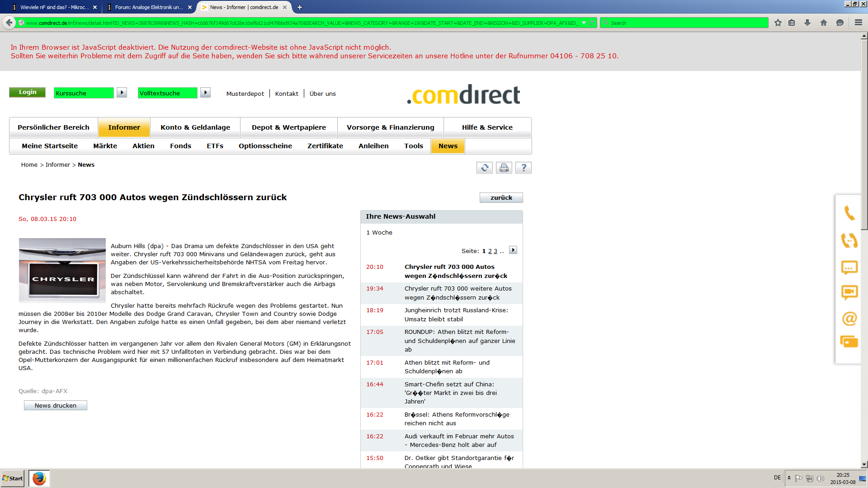Select Aktien submenu item

pos(143,146)
